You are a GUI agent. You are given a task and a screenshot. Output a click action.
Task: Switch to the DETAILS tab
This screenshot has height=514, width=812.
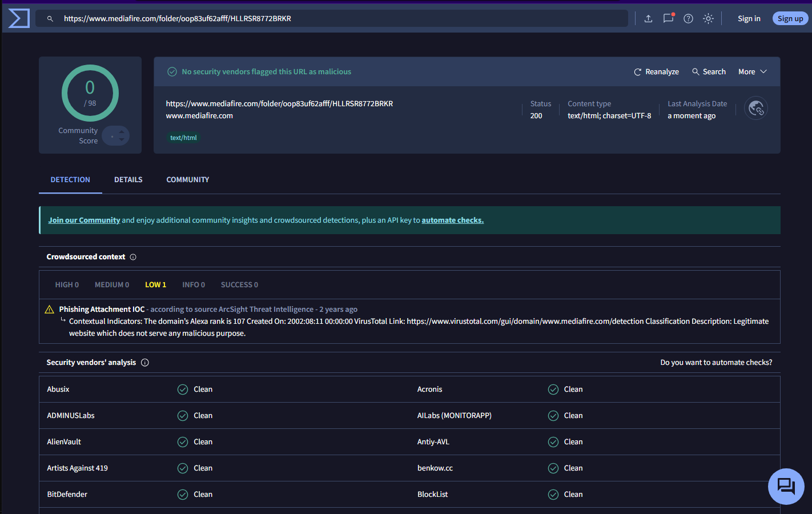tap(128, 180)
